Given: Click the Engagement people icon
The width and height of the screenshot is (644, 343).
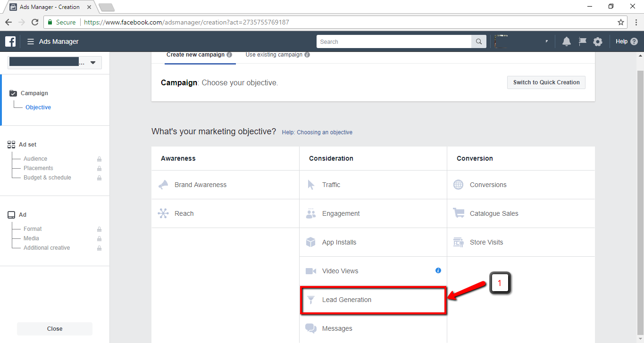Looking at the screenshot, I should point(311,213).
